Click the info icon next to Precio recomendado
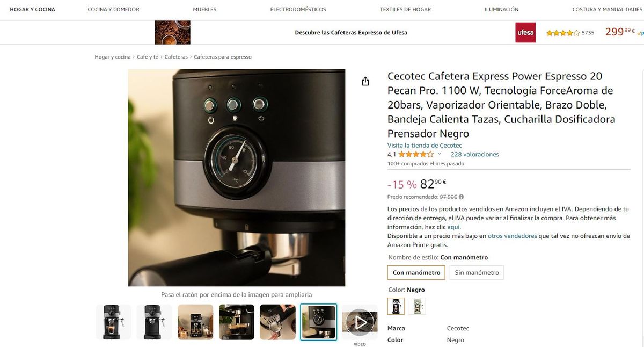 coord(462,197)
